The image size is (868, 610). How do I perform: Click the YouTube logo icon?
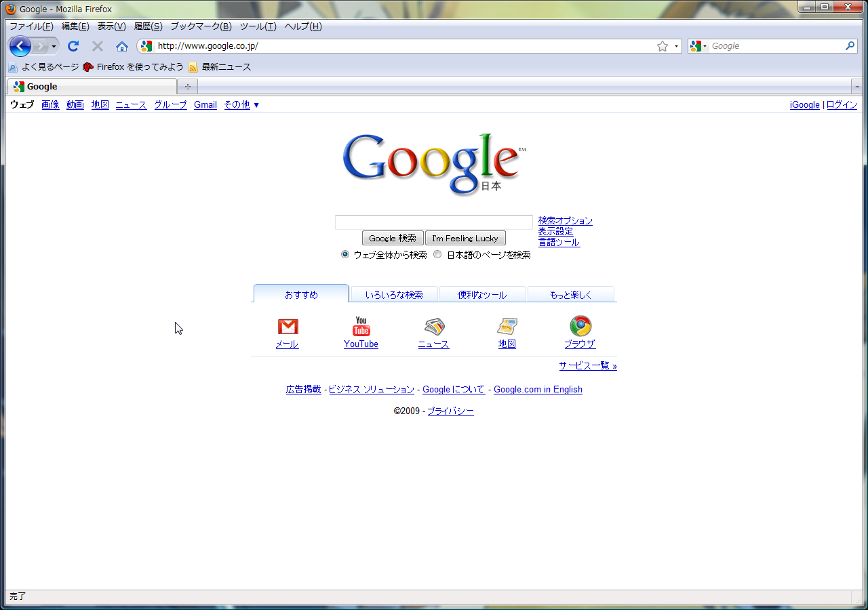click(361, 326)
